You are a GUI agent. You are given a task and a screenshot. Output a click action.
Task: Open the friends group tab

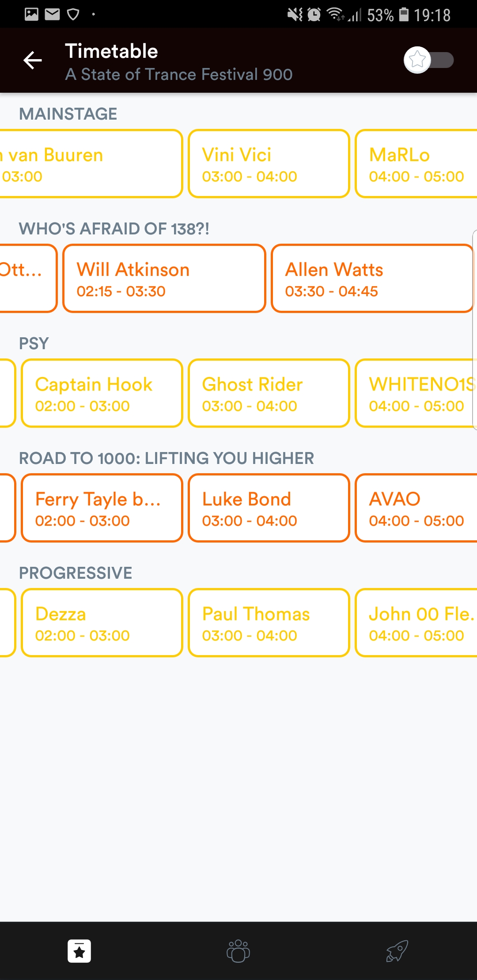pyautogui.click(x=238, y=951)
